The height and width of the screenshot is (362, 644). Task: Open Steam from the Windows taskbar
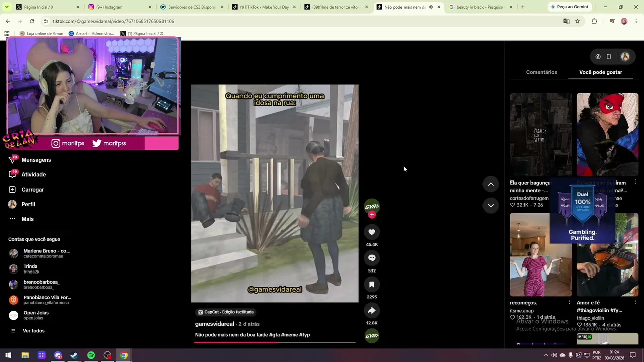coord(74,355)
